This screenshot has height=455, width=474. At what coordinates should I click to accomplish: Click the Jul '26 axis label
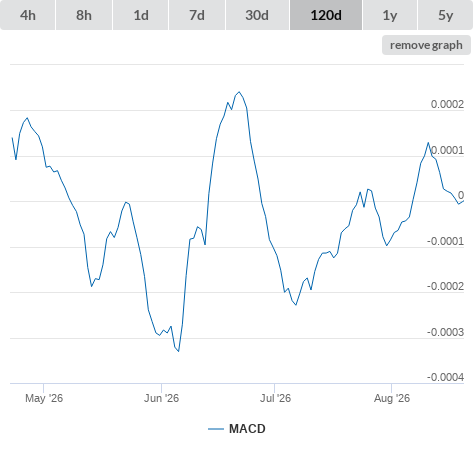[x=275, y=398]
